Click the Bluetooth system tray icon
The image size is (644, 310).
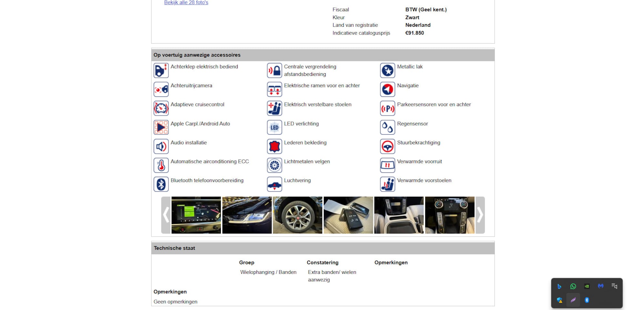(587, 300)
